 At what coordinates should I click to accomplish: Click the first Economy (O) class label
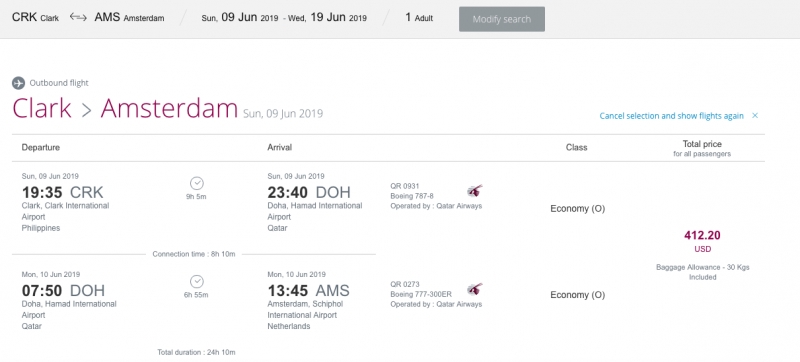578,209
